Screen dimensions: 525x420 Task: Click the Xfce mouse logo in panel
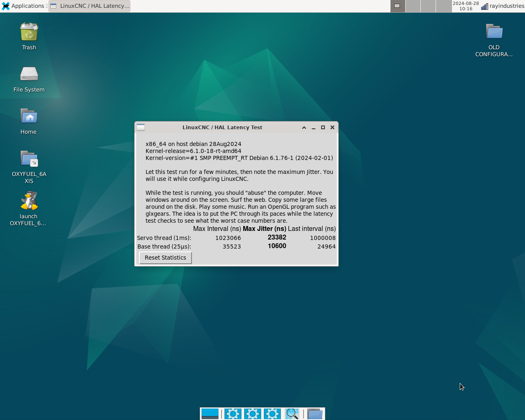coord(5,6)
